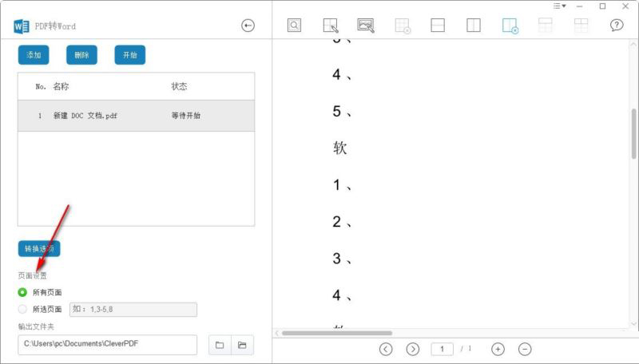
Task: Click the 状态 column header
Action: (179, 86)
